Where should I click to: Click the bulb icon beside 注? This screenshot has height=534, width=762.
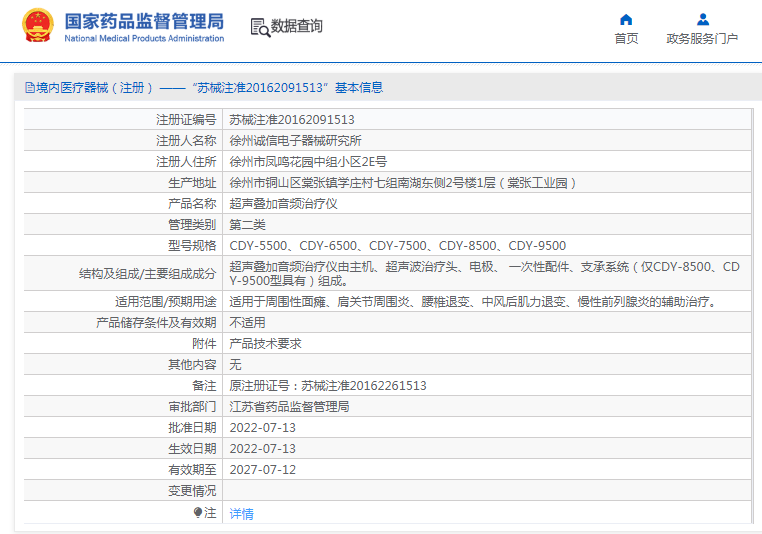click(x=197, y=512)
